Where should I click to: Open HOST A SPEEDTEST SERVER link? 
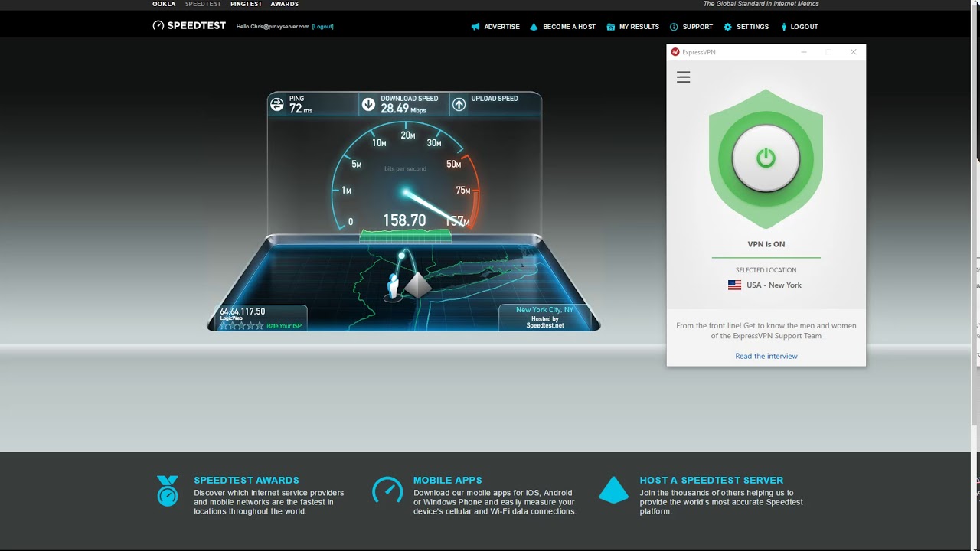pos(711,480)
